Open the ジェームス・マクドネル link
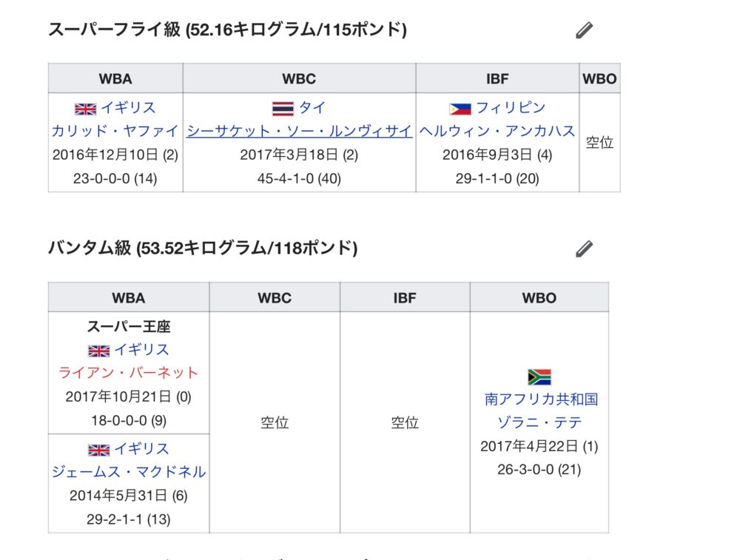Image resolution: width=740 pixels, height=560 pixels. 129,471
